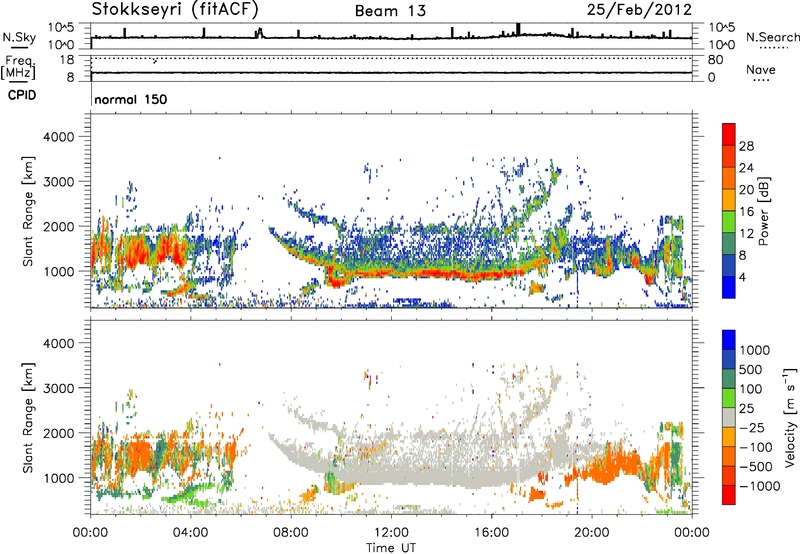
Task: Click the "Power [dB]" color bar title
Action: 764,211
